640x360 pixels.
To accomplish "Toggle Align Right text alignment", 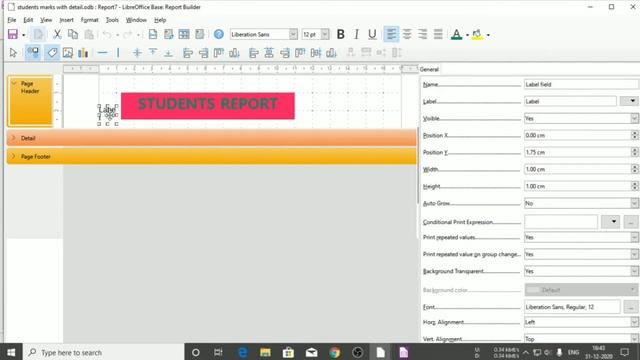I will point(422,34).
